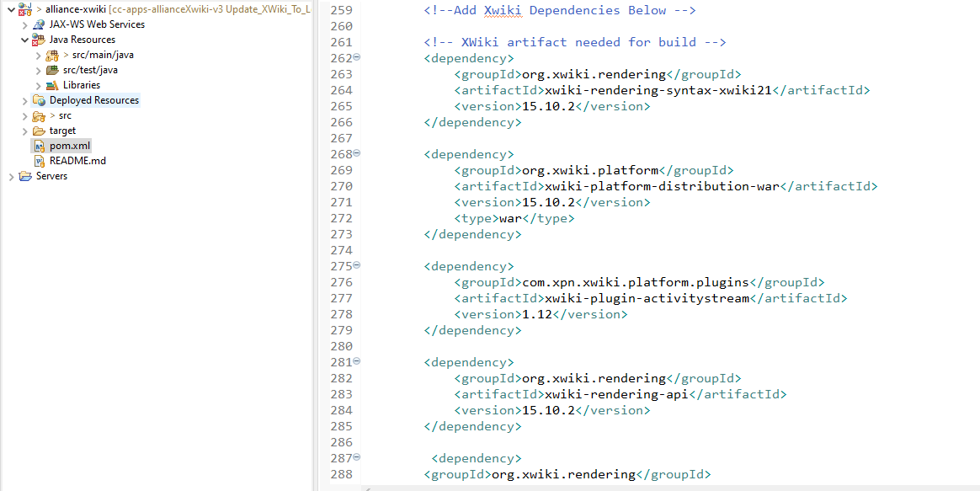The image size is (980, 491).
Task: Click the alliance-xwiki project icon
Action: click(25, 9)
